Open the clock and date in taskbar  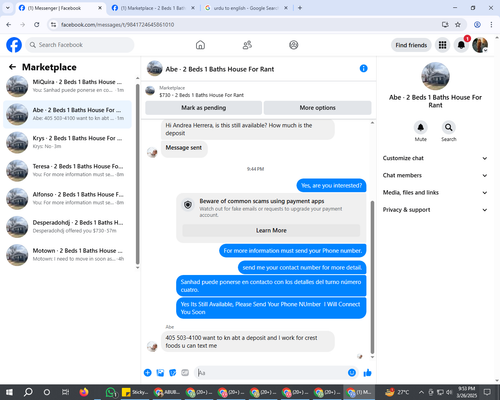pyautogui.click(x=466, y=392)
